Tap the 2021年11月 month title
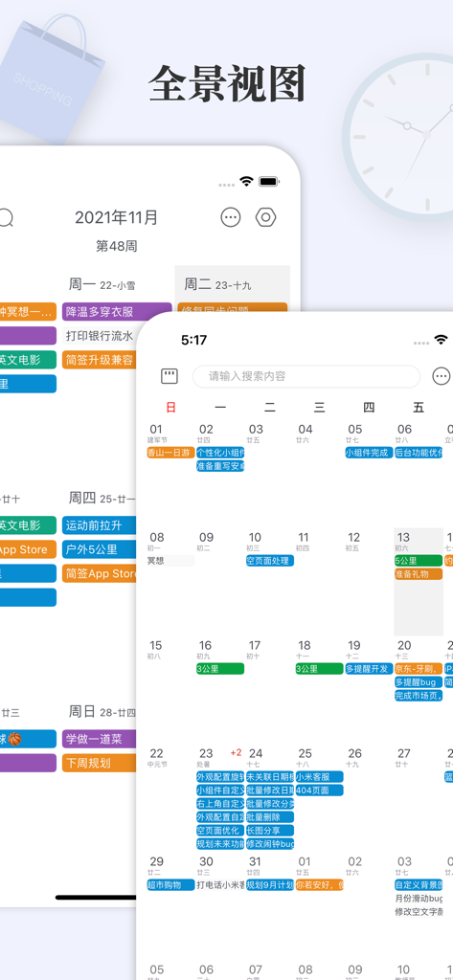Screen dimensions: 453x980 tap(117, 217)
